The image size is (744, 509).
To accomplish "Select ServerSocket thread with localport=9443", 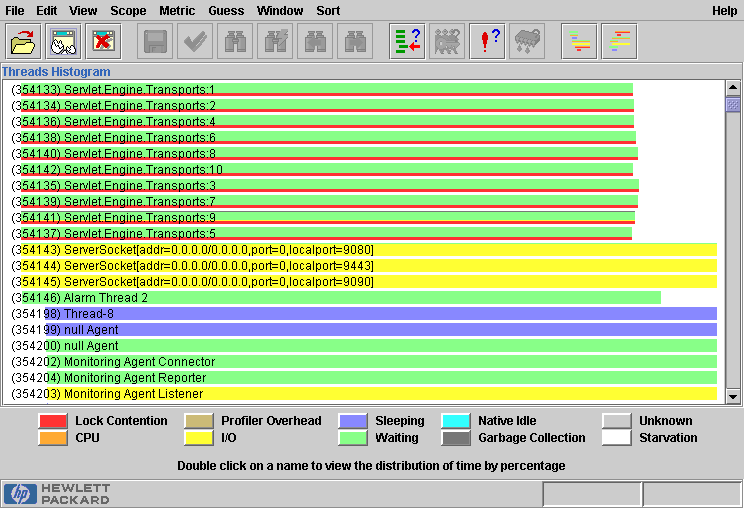I will click(x=218, y=266).
